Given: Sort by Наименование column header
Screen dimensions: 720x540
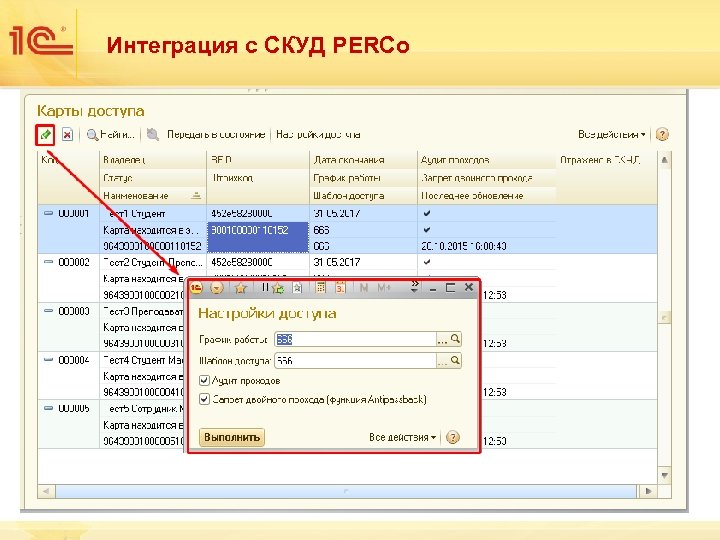Looking at the screenshot, I should (x=153, y=196).
